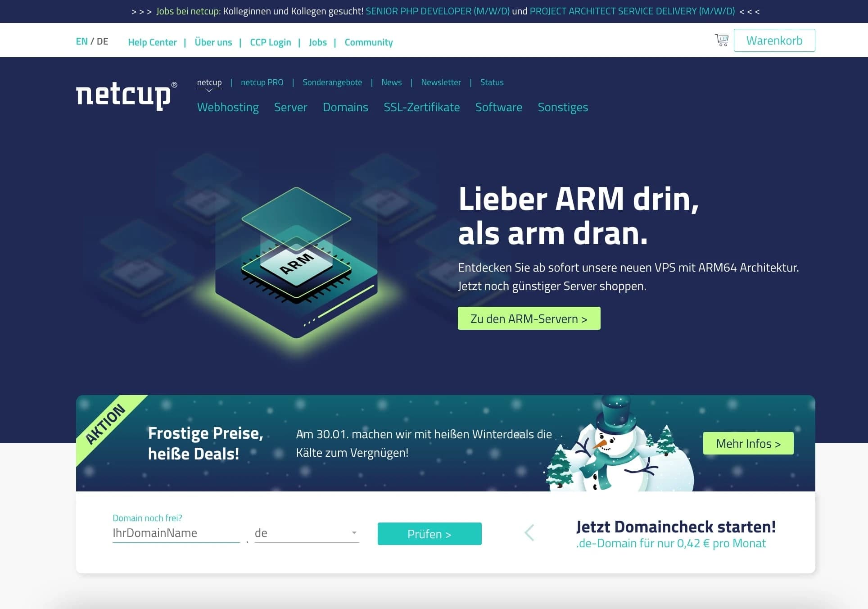Open the Warenkorb
The width and height of the screenshot is (868, 609).
pos(774,40)
